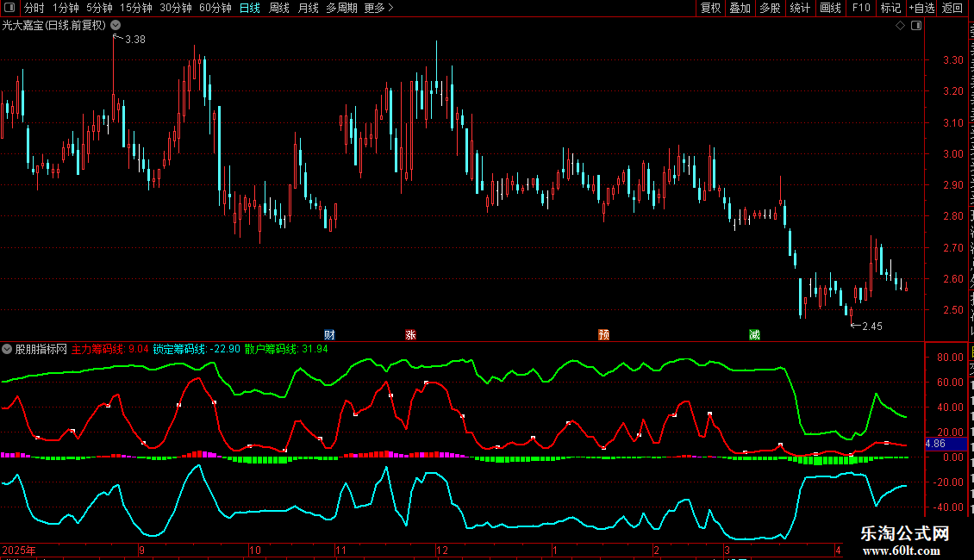This screenshot has height=560, width=974.
Task: Open the 预 forecast event marker
Action: [x=603, y=334]
